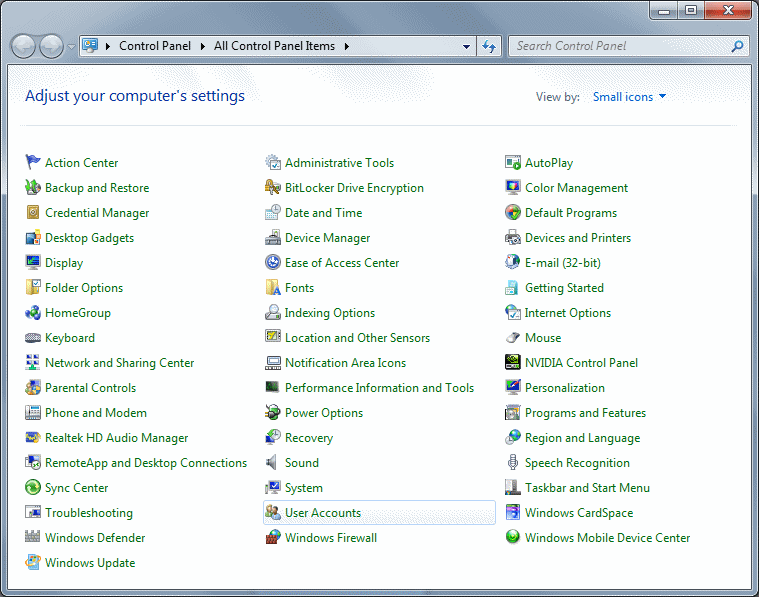Click the Sync Center green icon

32,488
